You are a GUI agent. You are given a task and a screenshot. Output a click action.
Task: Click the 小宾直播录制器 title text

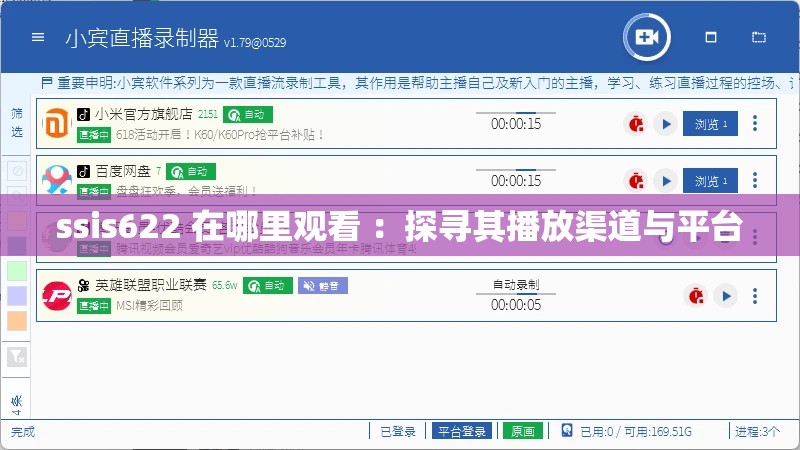tap(142, 38)
